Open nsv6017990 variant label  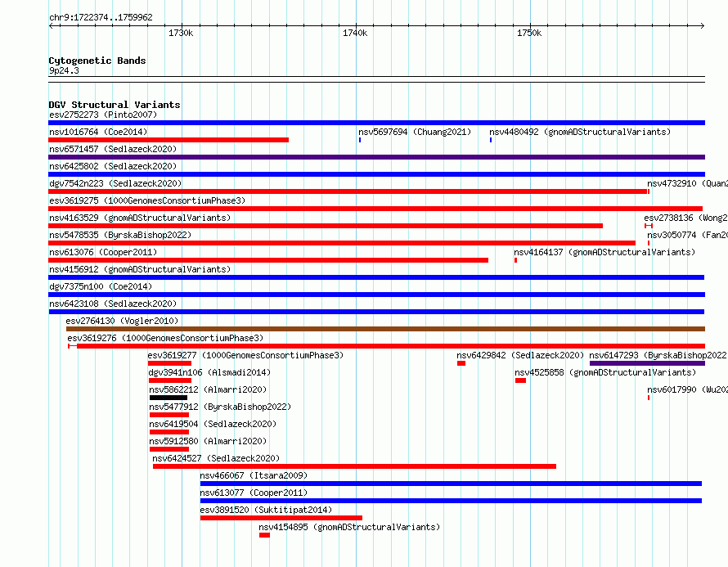688,389
